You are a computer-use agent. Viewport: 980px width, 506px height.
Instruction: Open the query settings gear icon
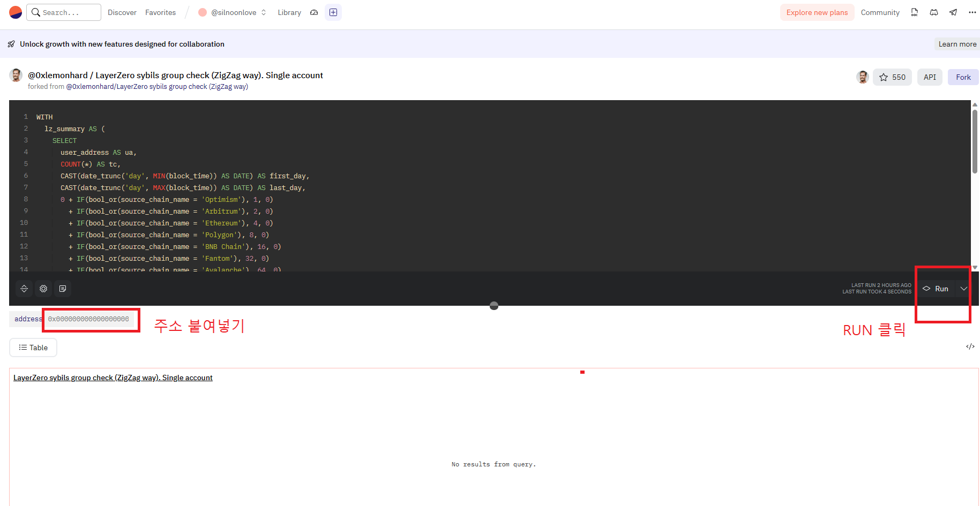(43, 289)
